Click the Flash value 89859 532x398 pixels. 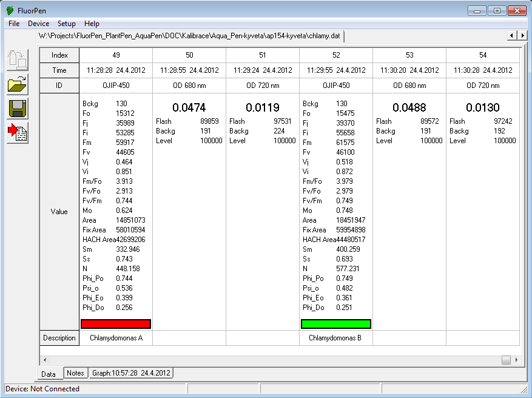(x=209, y=121)
